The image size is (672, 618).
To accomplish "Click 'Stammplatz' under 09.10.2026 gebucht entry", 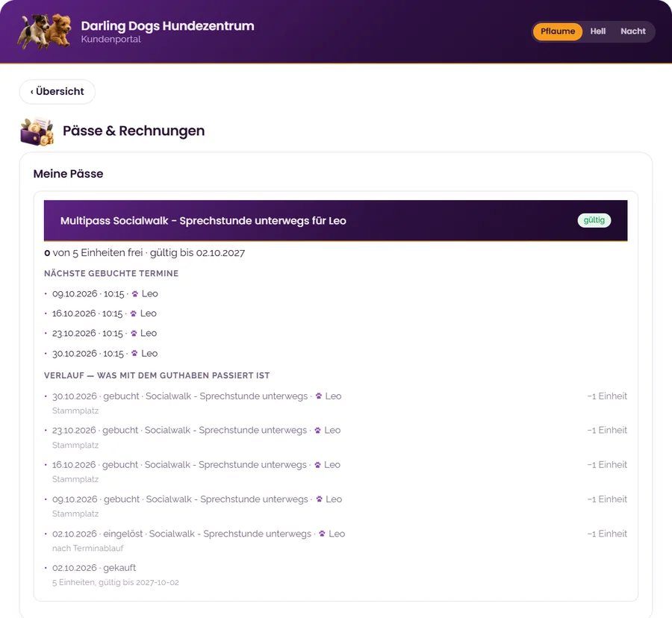I will click(75, 514).
